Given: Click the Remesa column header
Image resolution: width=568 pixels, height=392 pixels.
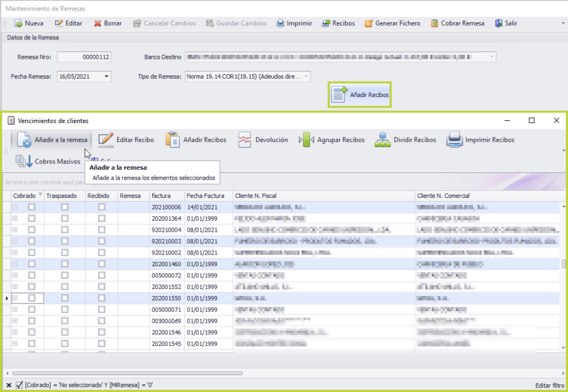Looking at the screenshot, I should (134, 196).
